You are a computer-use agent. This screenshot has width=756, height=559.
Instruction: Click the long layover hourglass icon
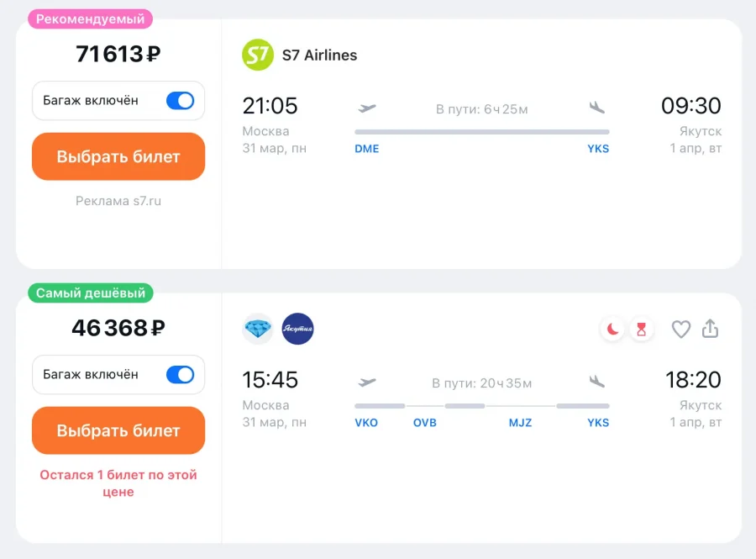click(x=641, y=330)
